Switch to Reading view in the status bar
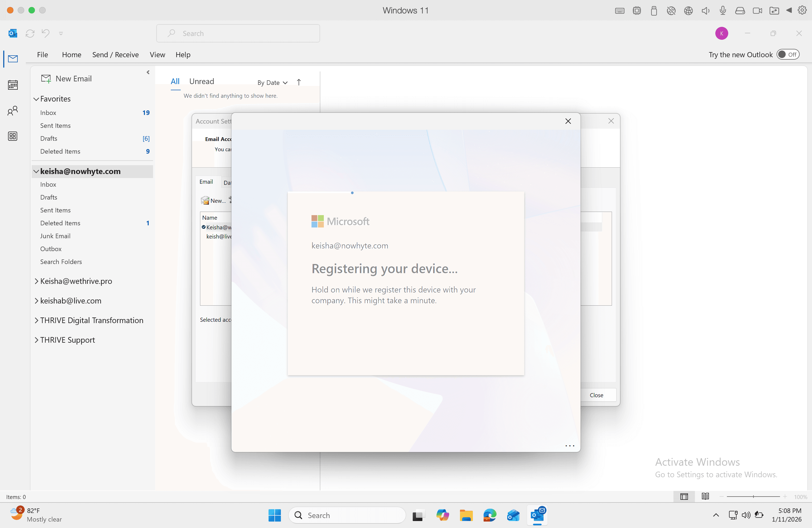The height and width of the screenshot is (528, 812). [705, 497]
